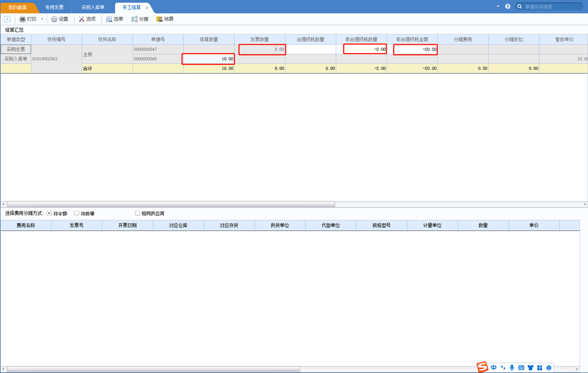Switch to 专用发票 tab
The image size is (588, 373).
(x=54, y=7)
